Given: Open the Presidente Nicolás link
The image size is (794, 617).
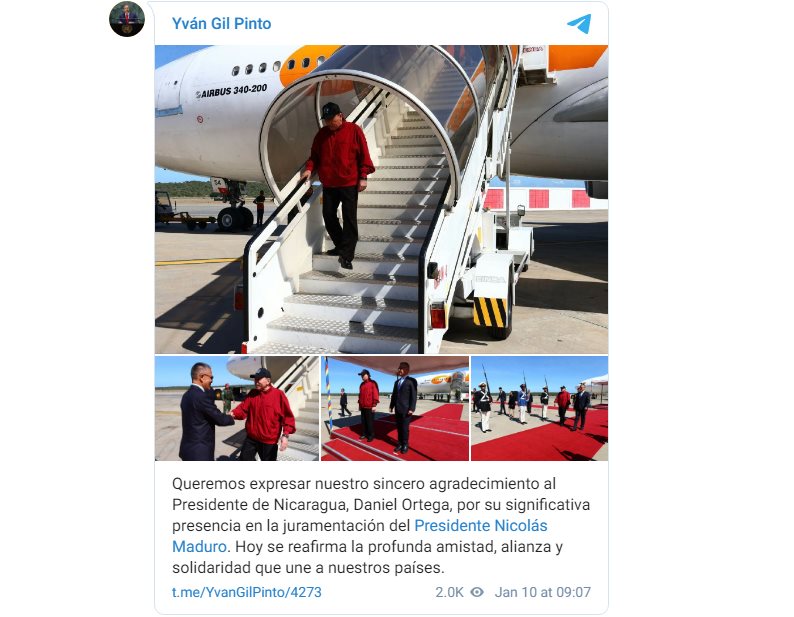Looking at the screenshot, I should [x=481, y=525].
